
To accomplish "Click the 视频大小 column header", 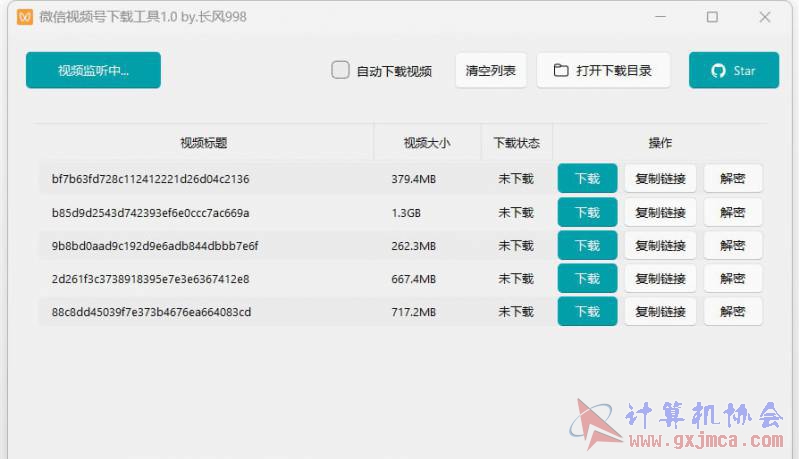I will 427,143.
